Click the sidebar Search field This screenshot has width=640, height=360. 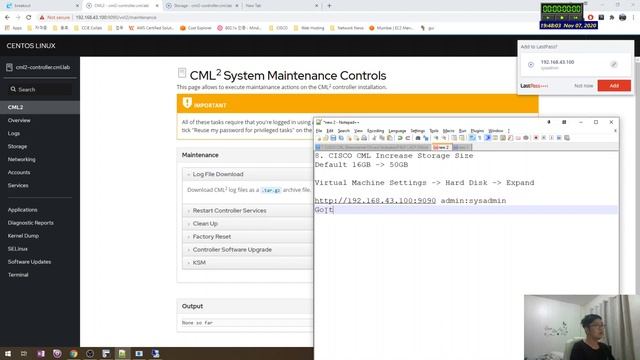(x=40, y=89)
